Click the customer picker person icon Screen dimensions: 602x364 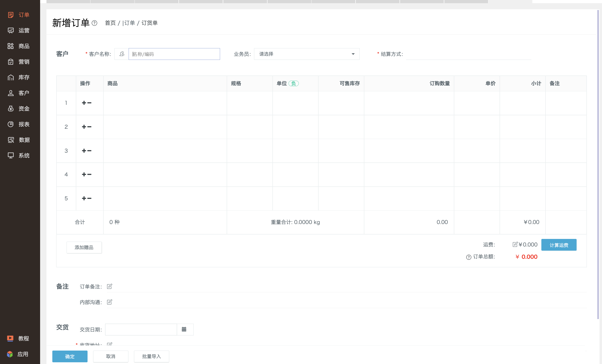(122, 54)
